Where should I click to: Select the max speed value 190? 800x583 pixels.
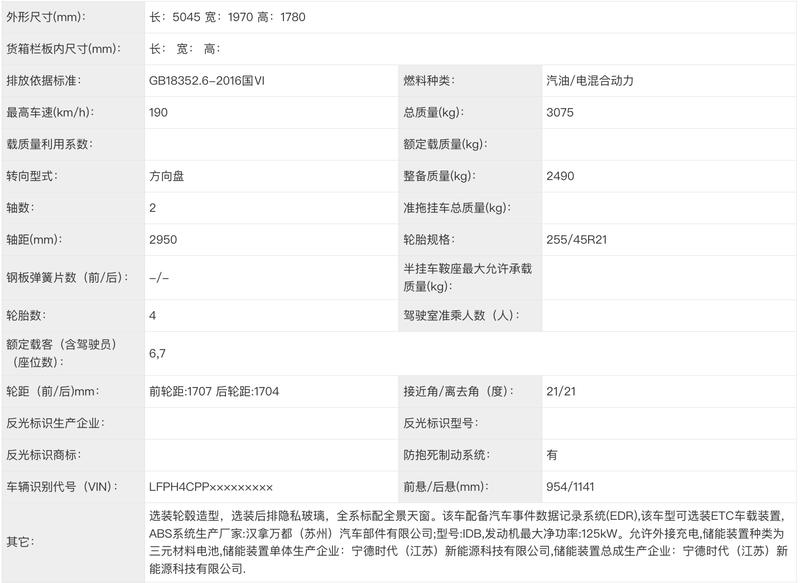coord(158,112)
